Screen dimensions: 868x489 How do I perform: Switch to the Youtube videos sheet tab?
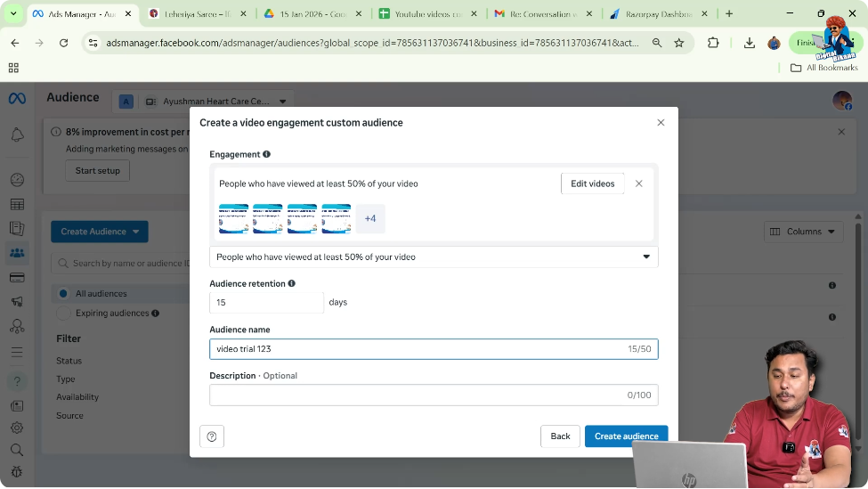(427, 14)
